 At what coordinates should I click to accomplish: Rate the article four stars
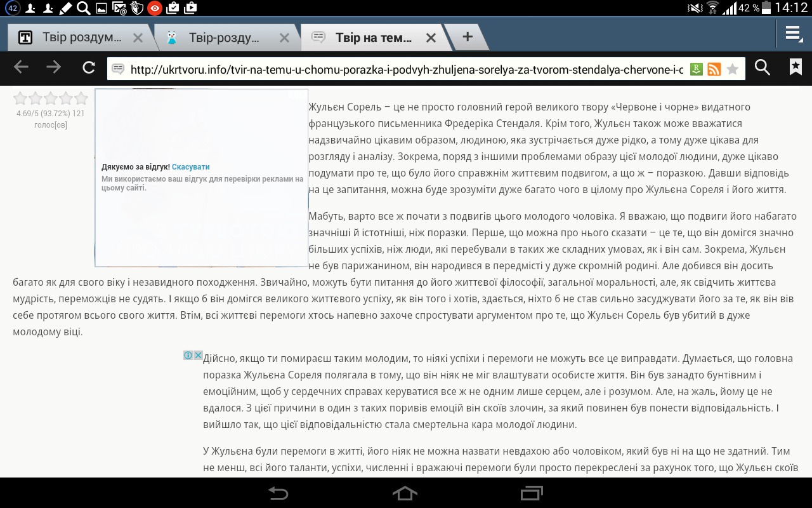(66, 98)
